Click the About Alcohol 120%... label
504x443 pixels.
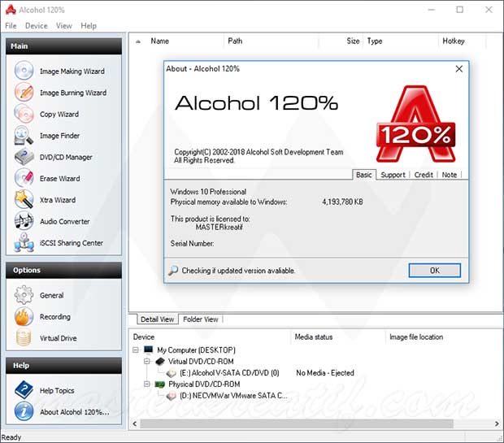(75, 412)
